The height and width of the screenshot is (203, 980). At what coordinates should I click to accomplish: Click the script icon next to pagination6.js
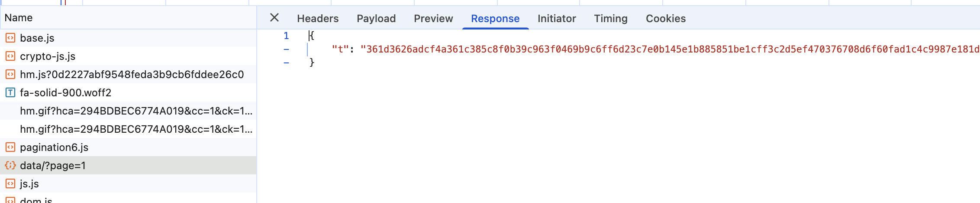pos(10,147)
